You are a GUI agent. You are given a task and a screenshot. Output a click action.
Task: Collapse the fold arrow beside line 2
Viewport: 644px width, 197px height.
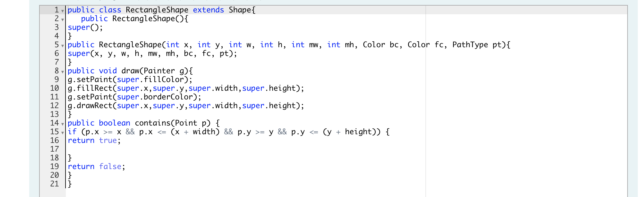(62, 20)
